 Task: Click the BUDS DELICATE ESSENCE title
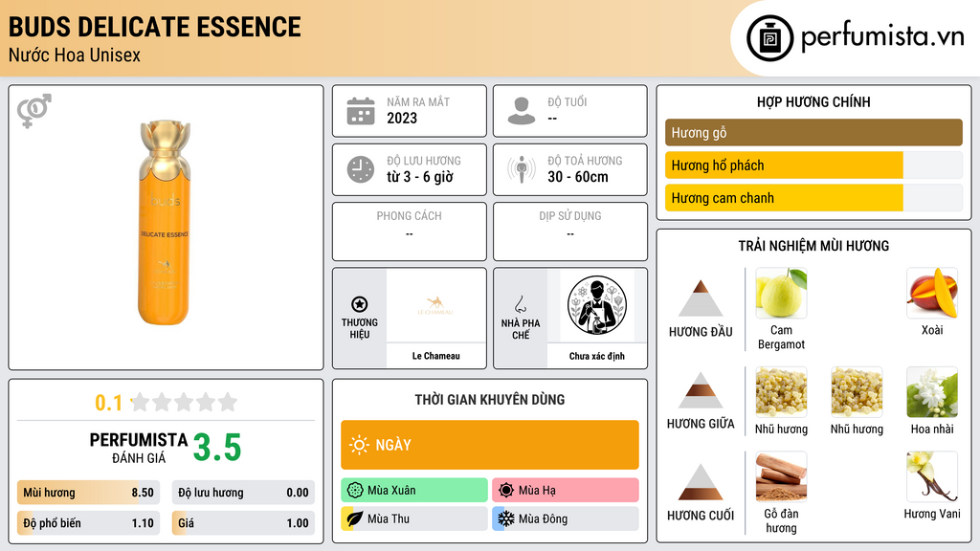(154, 27)
